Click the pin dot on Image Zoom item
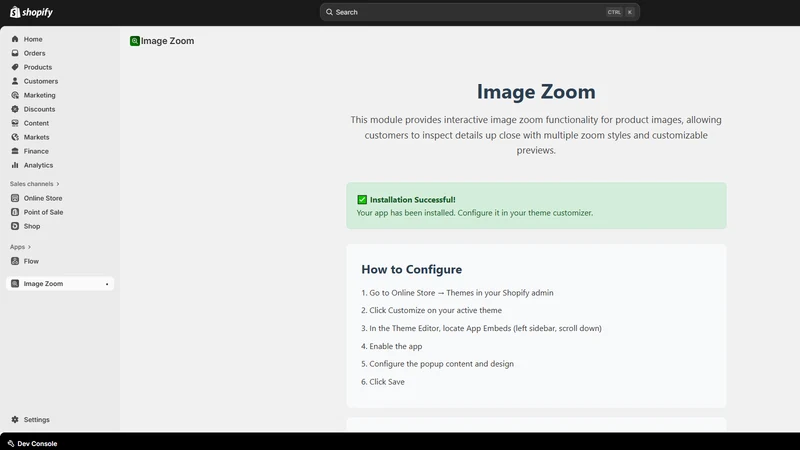This screenshot has width=800, height=450. (107, 284)
